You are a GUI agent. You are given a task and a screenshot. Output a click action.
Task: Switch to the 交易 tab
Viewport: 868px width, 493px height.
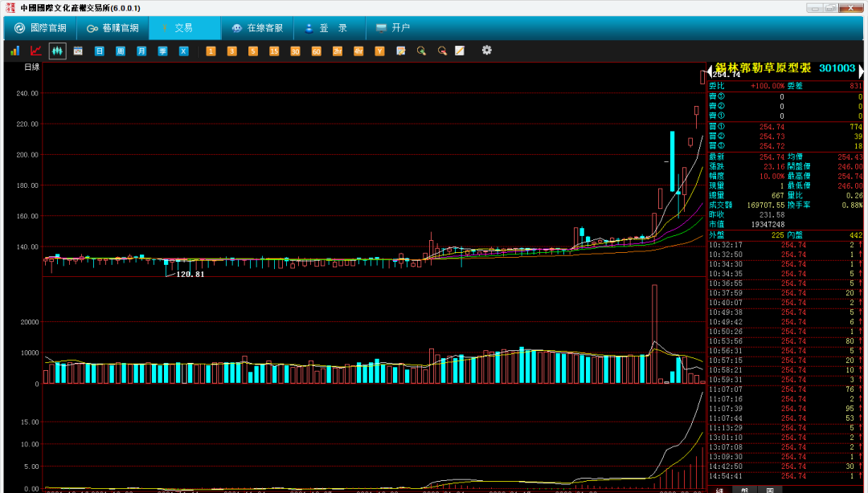(x=184, y=27)
